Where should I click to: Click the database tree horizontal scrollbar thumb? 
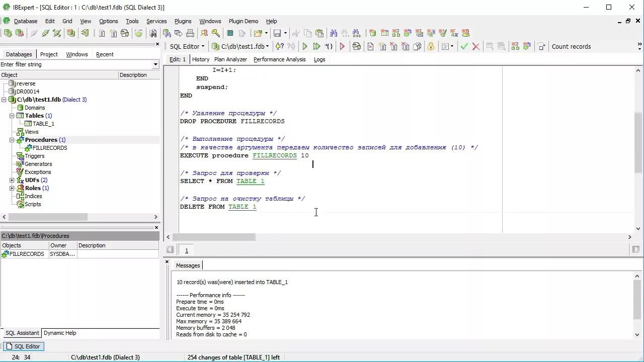pyautogui.click(x=48, y=217)
